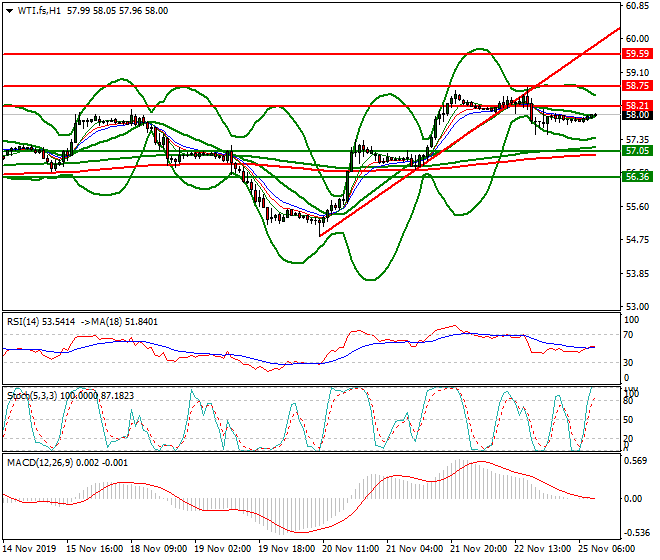The width and height of the screenshot is (660, 560).
Task: Select the 58.75 red price level tag
Action: pyautogui.click(x=638, y=88)
